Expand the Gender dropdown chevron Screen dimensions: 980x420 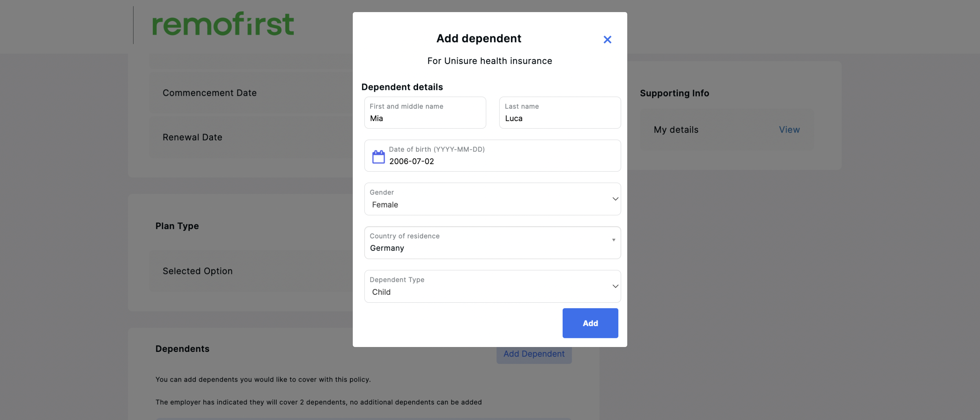point(615,199)
